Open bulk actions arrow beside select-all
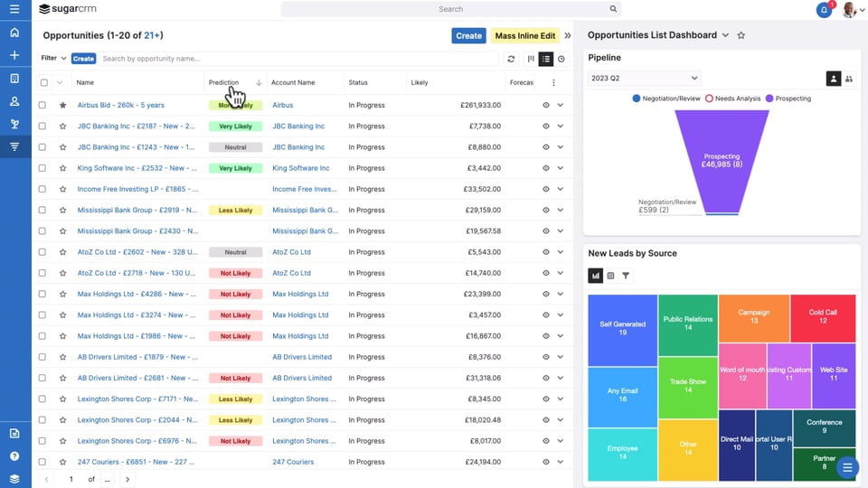 click(60, 82)
